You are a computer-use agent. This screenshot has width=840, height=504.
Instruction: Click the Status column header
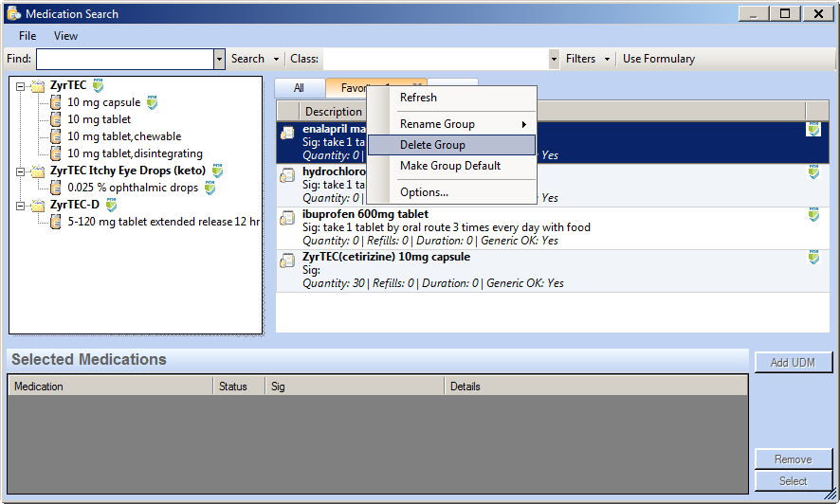click(x=239, y=387)
